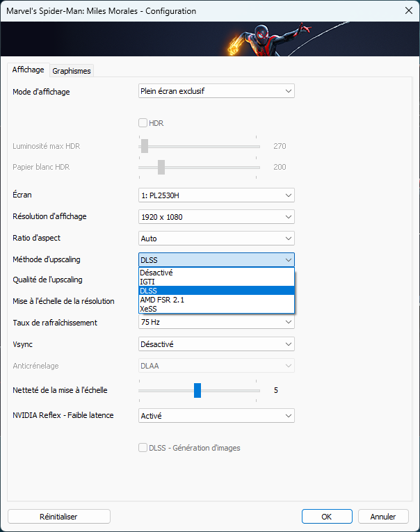
Task: Confirm settings with the OK button
Action: (x=327, y=517)
